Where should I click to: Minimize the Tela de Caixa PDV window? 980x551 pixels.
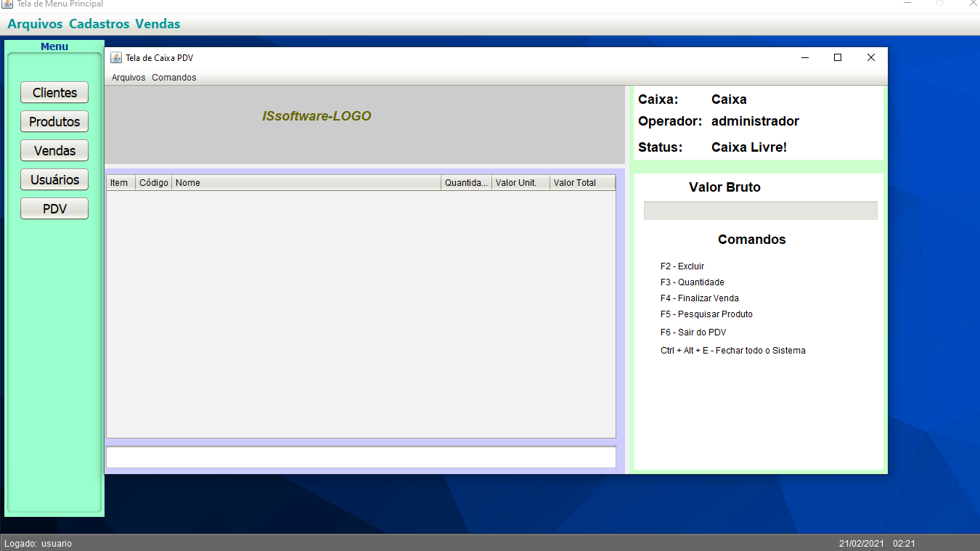[x=805, y=58]
